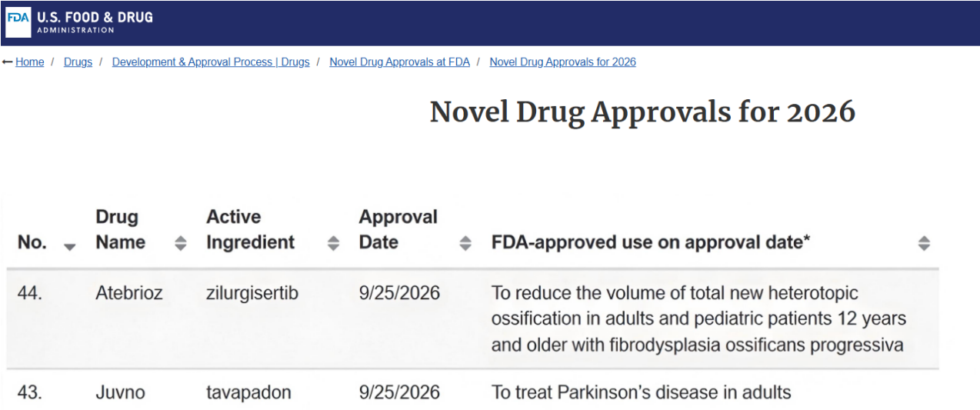
Task: Click the Drug Name column header
Action: pyautogui.click(x=120, y=229)
